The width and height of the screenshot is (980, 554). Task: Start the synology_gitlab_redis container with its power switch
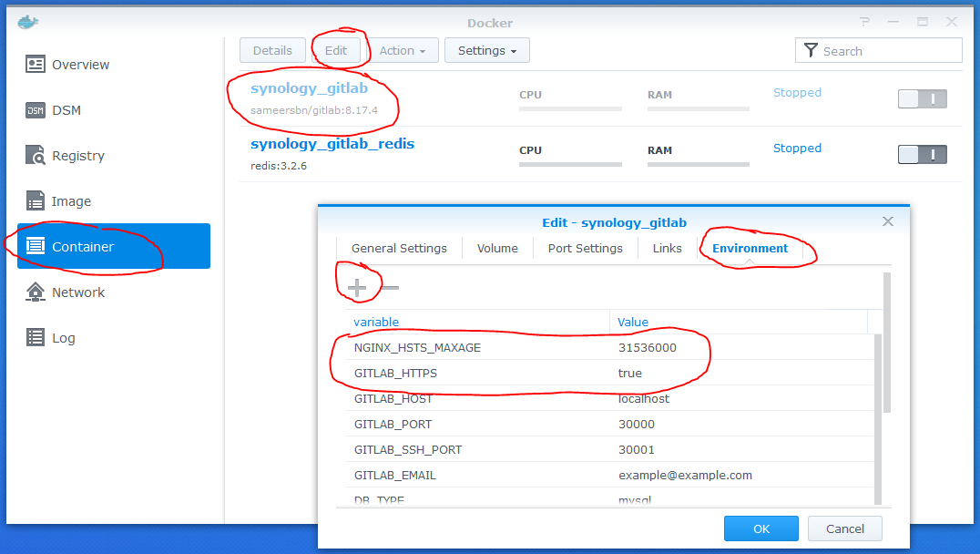pos(922,154)
